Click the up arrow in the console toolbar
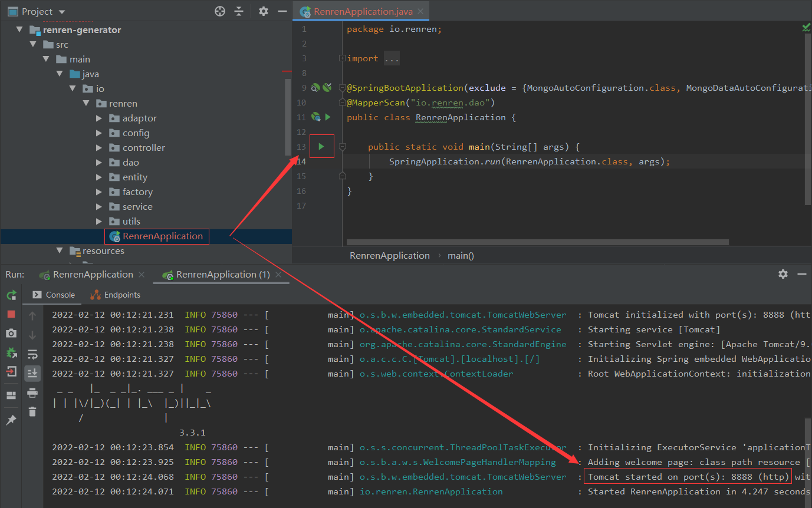812x508 pixels. pos(32,316)
